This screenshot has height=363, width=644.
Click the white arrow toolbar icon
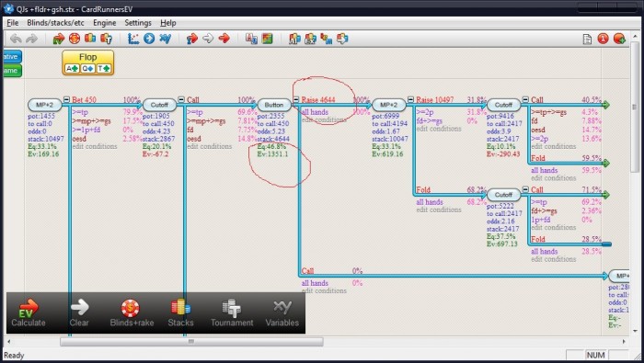click(208, 39)
